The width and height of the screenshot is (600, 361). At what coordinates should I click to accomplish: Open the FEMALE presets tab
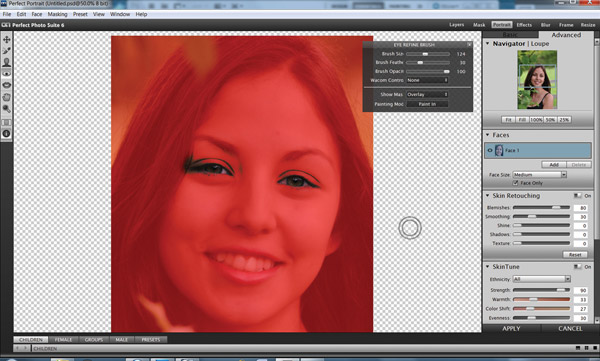(x=64, y=340)
